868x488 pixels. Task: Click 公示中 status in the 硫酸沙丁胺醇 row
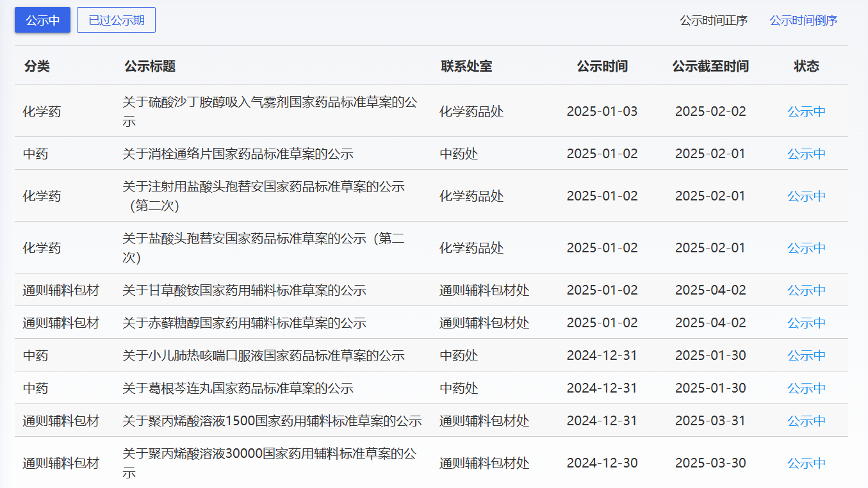(806, 111)
